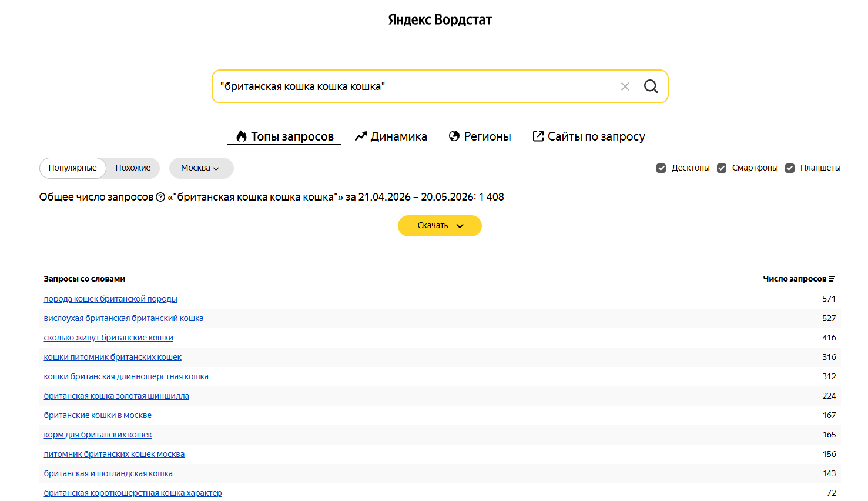
Task: Click the question mark help icon
Action: (160, 197)
